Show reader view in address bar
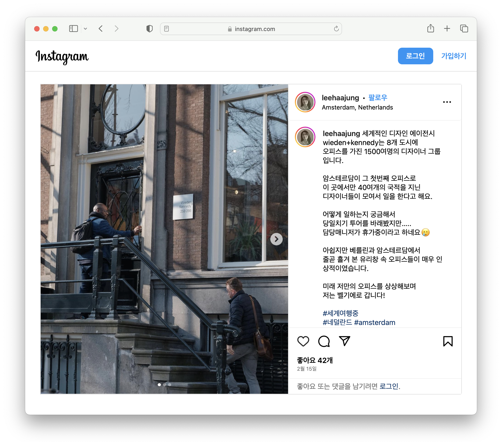Image resolution: width=502 pixels, height=448 pixels. [x=167, y=29]
